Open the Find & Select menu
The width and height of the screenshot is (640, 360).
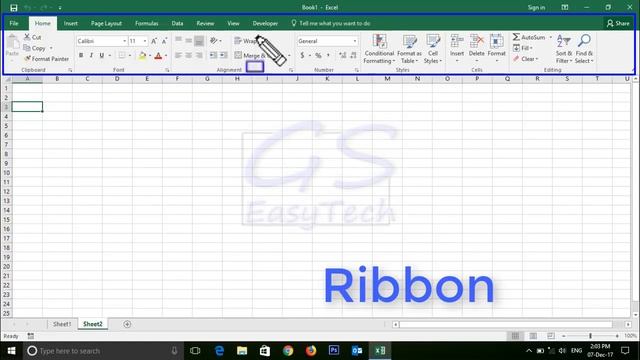(584, 49)
